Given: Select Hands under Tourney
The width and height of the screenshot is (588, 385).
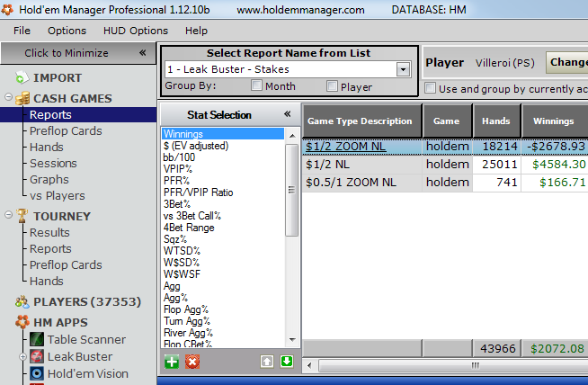Looking at the screenshot, I should 47,281.
